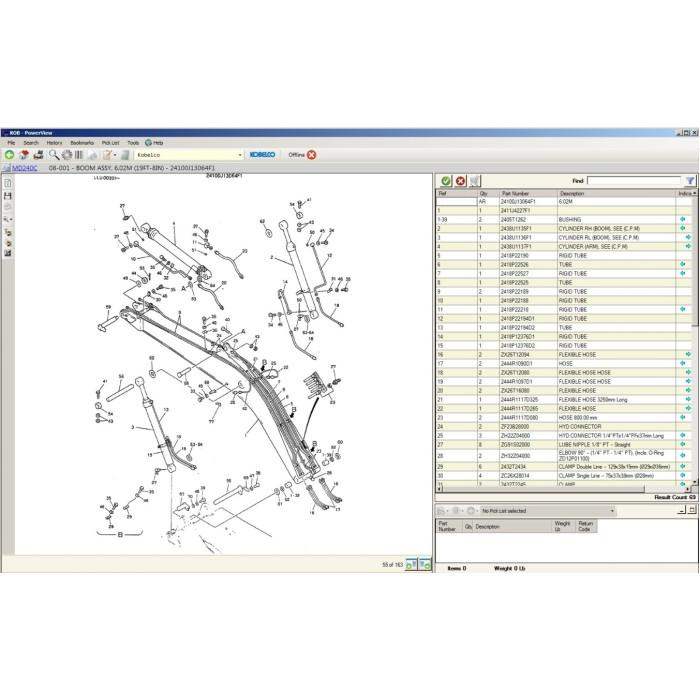
Task: Click the green checkmark in parts toolbar
Action: pos(446,181)
